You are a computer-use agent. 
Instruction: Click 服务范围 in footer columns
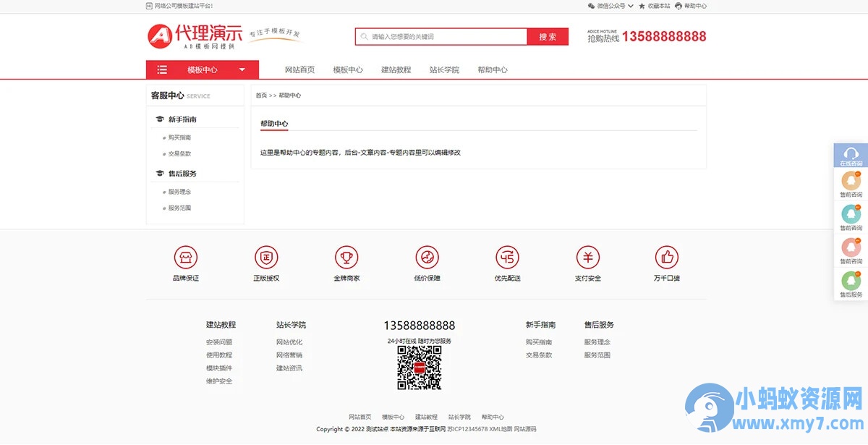coord(597,355)
